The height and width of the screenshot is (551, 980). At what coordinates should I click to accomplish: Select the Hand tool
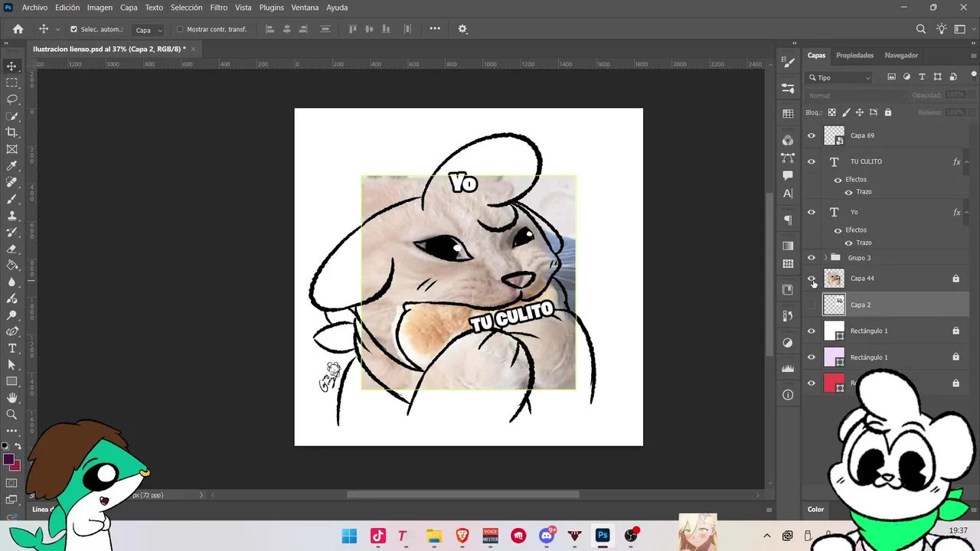(x=11, y=398)
